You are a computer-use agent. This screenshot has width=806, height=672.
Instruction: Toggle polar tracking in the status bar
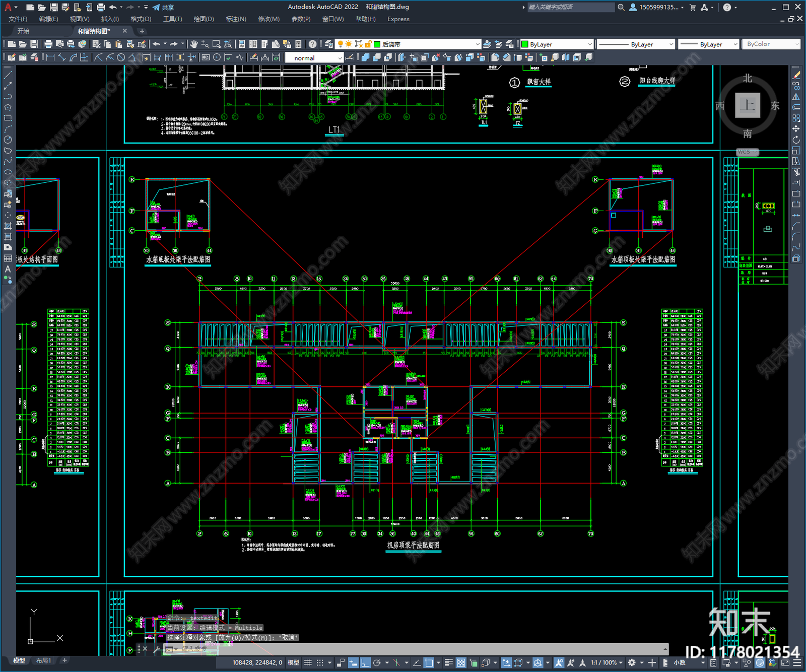377,662
